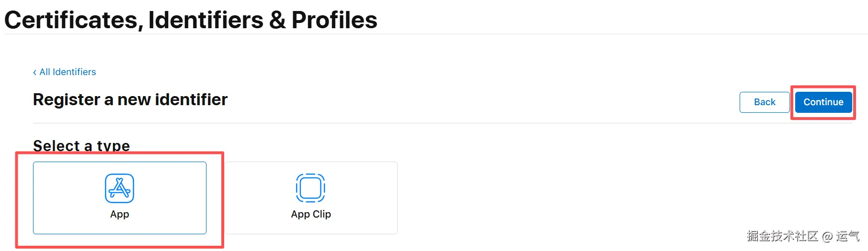
Task: Click the App Store icon in App card
Action: pos(119,188)
